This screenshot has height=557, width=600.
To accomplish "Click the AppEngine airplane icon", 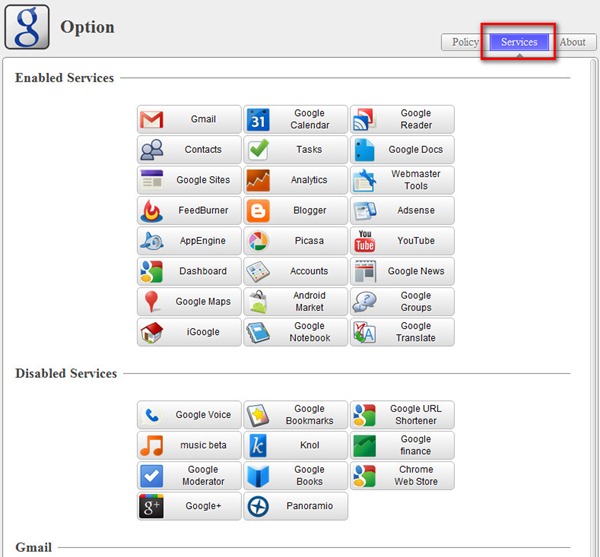I will tap(152, 241).
